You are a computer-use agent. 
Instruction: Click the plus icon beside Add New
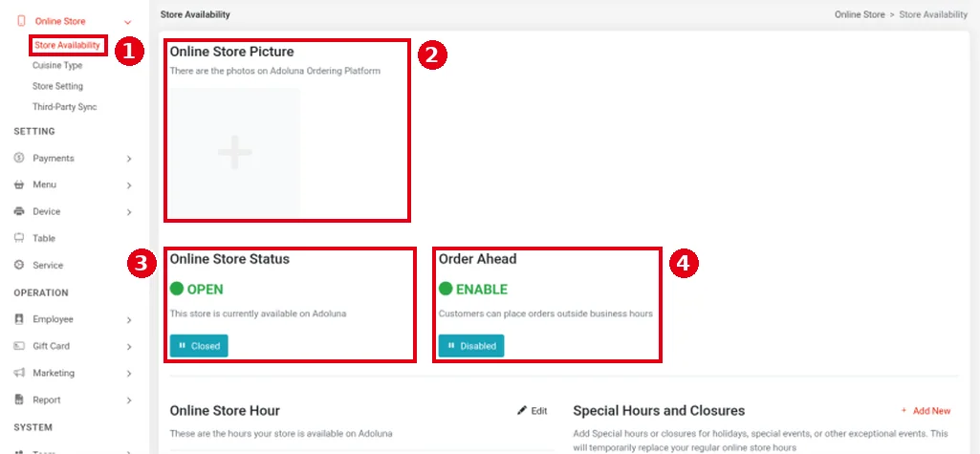(904, 410)
